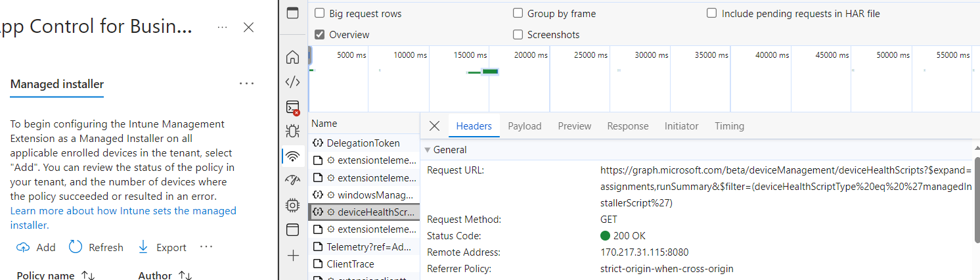Open the Console panel icon with error badge
Viewport: 980px width, 280px height.
coord(293,107)
